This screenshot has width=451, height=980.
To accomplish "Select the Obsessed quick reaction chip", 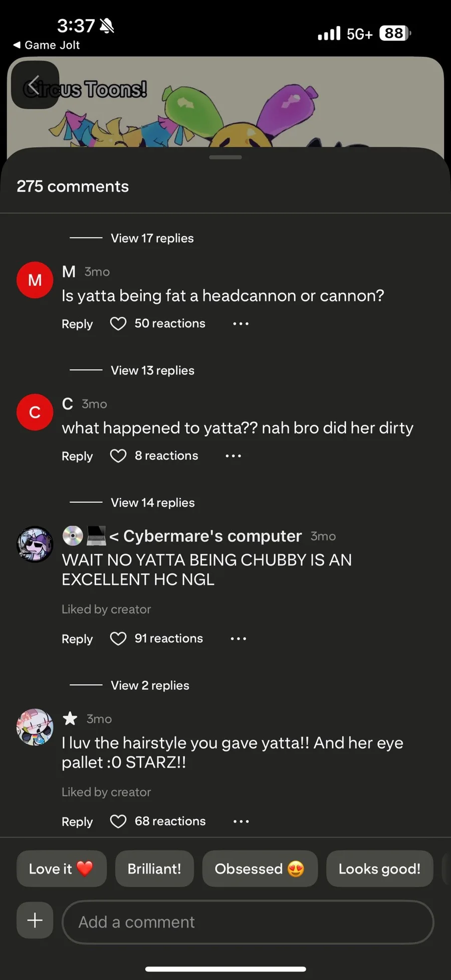I will [260, 869].
